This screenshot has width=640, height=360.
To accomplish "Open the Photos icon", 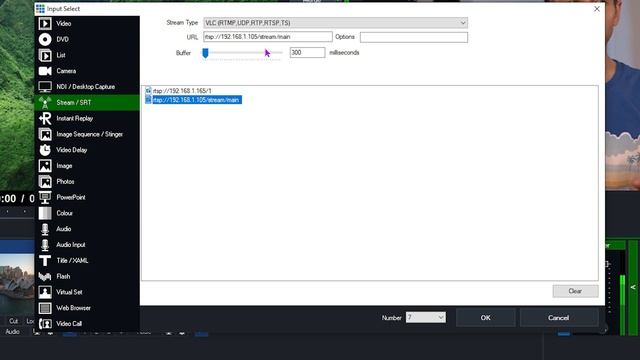I will pyautogui.click(x=45, y=182).
